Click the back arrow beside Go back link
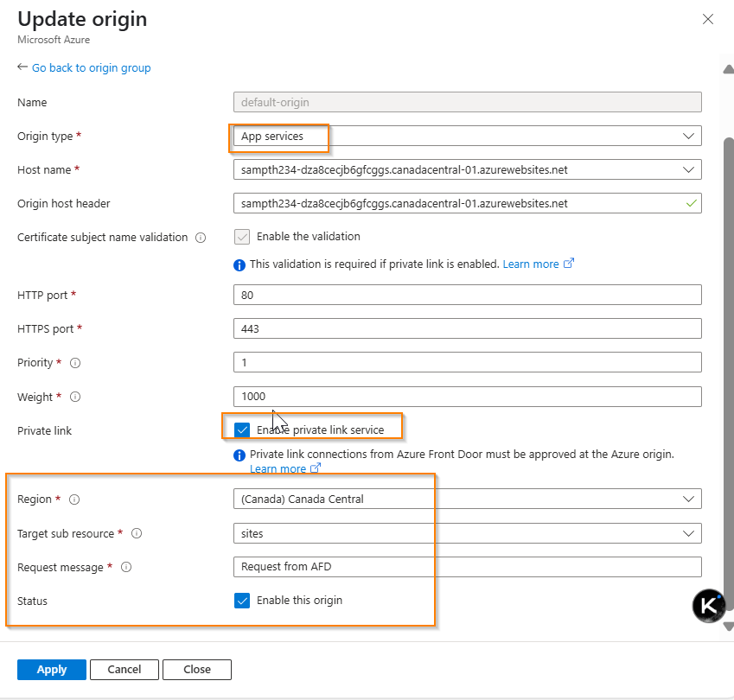Image resolution: width=734 pixels, height=700 pixels. tap(21, 67)
